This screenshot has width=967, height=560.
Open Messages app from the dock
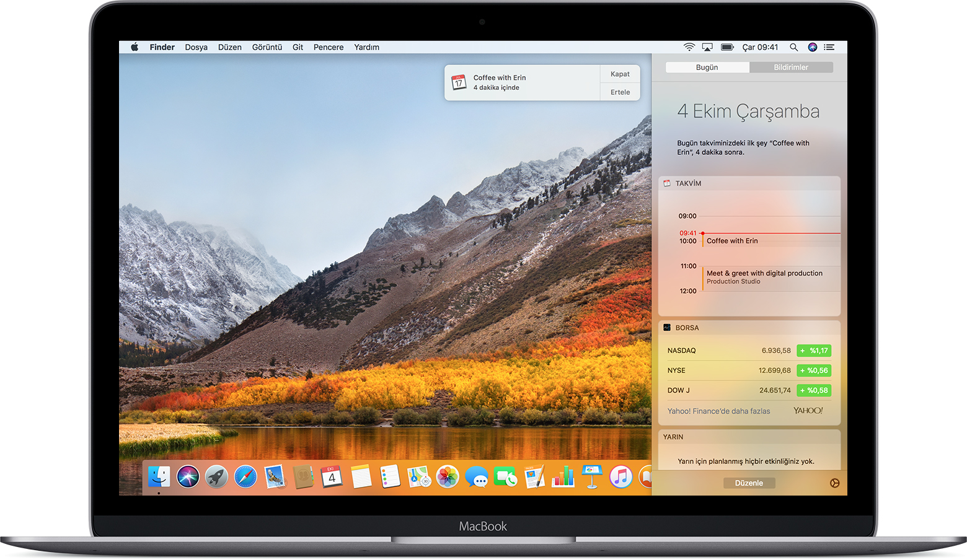tap(477, 478)
